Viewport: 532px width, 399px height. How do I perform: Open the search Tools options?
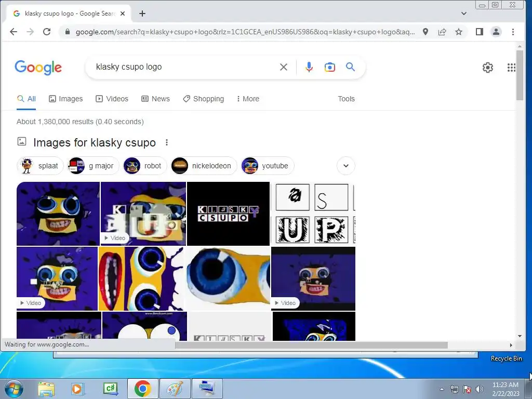346,99
